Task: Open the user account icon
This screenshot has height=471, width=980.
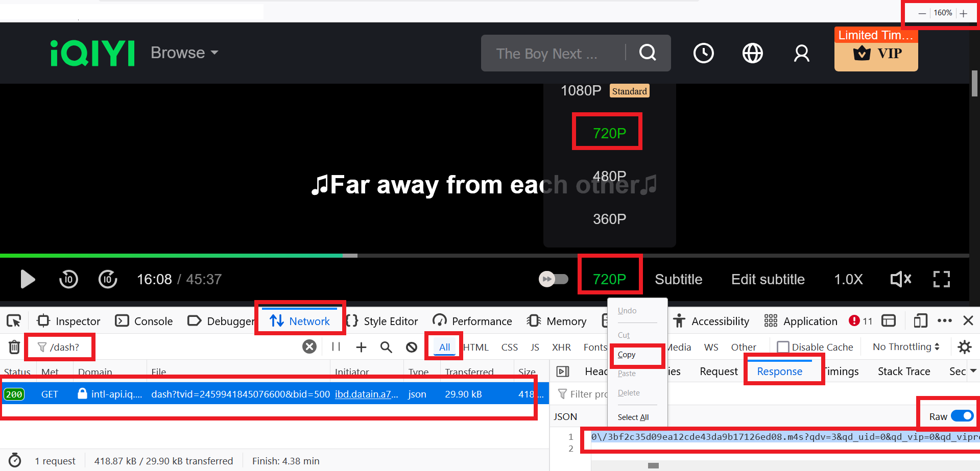Action: (801, 53)
